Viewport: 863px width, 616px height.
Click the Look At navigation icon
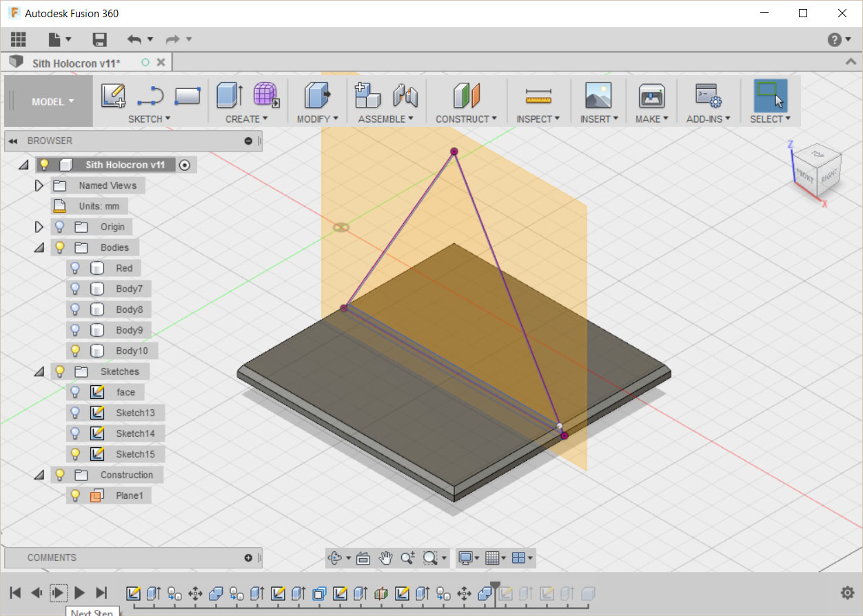click(363, 557)
